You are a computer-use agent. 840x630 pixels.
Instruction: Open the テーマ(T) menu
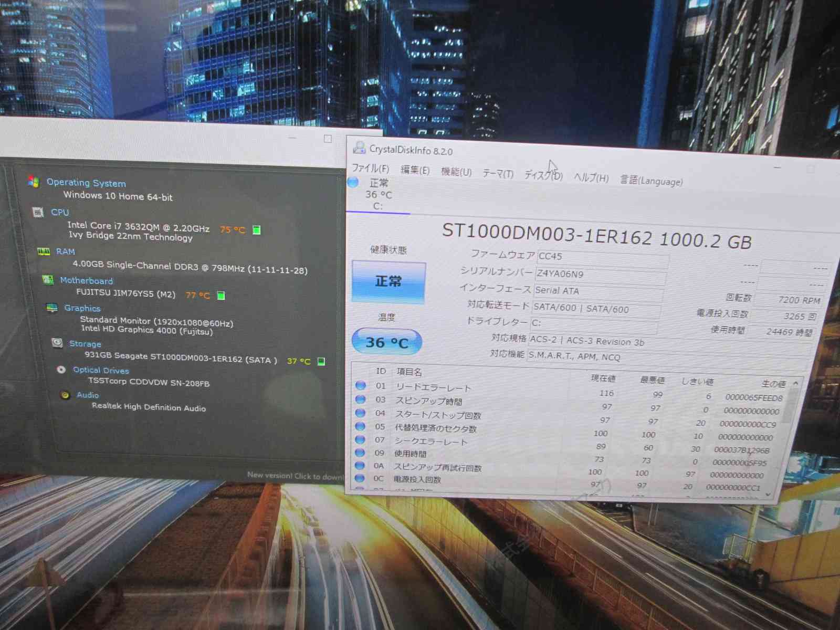click(497, 173)
